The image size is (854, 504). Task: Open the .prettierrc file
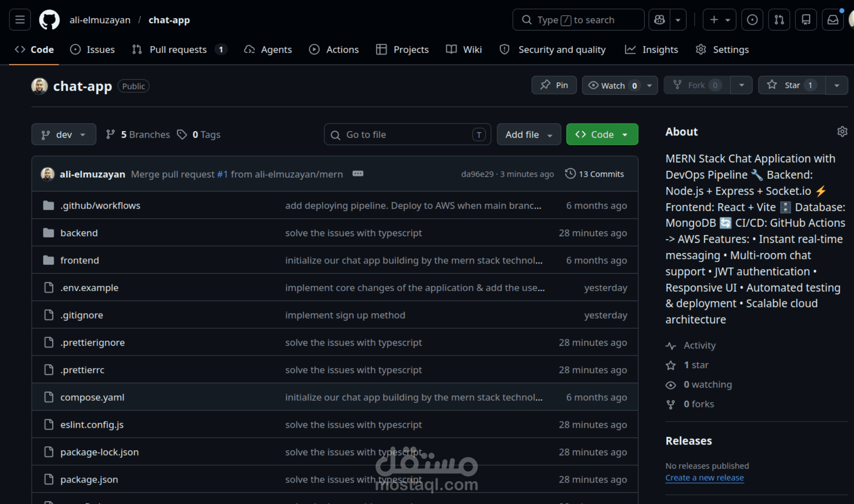click(82, 370)
